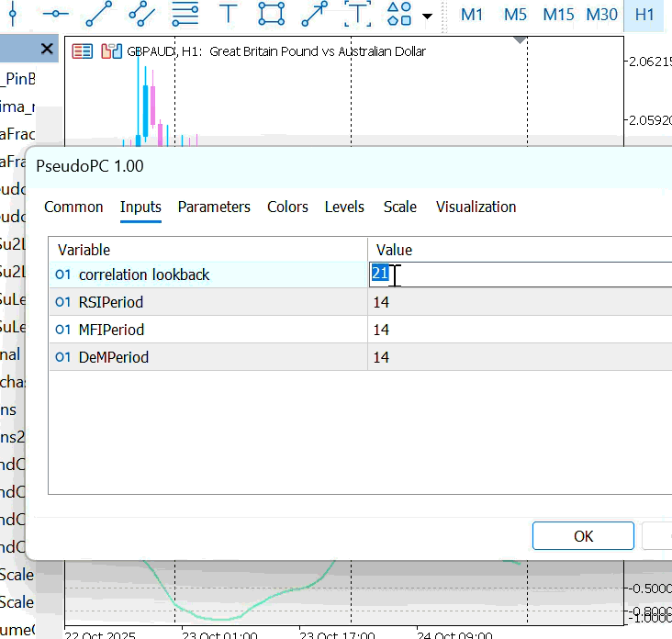Screen dimensions: 672x639
Task: Open the Visualization tab
Action: (x=476, y=207)
